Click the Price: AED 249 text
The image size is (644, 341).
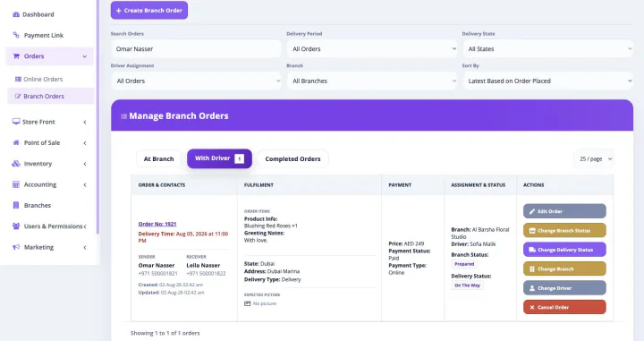click(406, 243)
